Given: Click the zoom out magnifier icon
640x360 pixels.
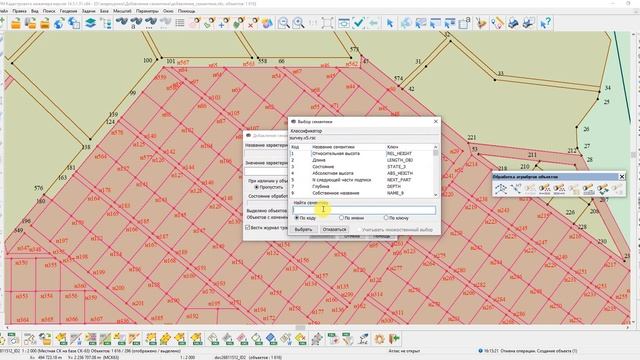Looking at the screenshot, I should (x=283, y=23).
